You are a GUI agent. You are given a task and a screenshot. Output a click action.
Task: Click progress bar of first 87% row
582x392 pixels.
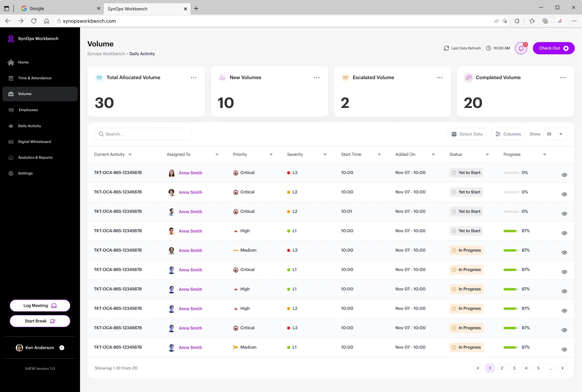[511, 231]
